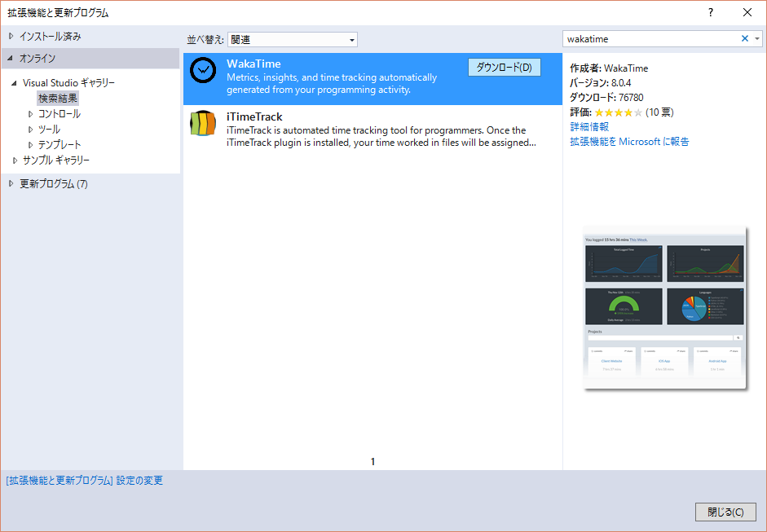Collapse the オンライン category
This screenshot has height=532, width=767.
point(11,58)
